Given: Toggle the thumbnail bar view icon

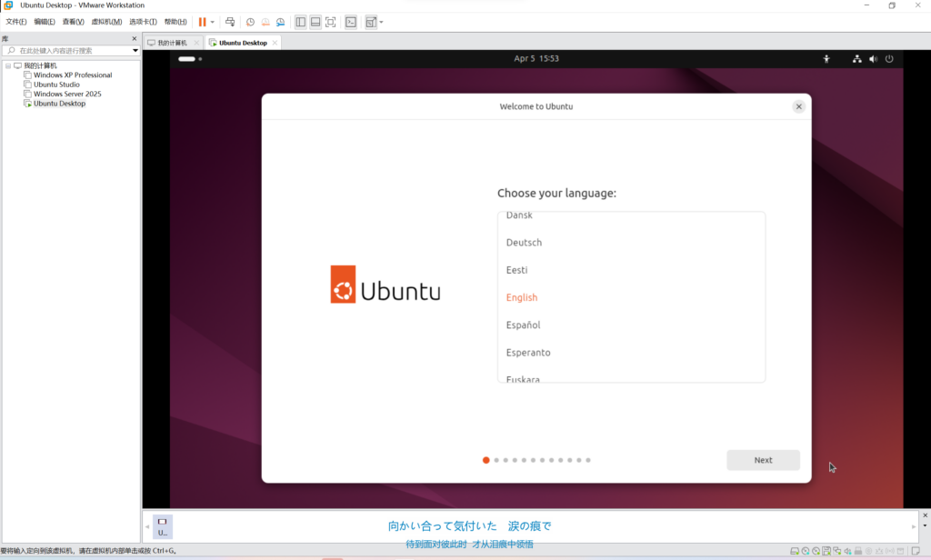Looking at the screenshot, I should [x=315, y=22].
